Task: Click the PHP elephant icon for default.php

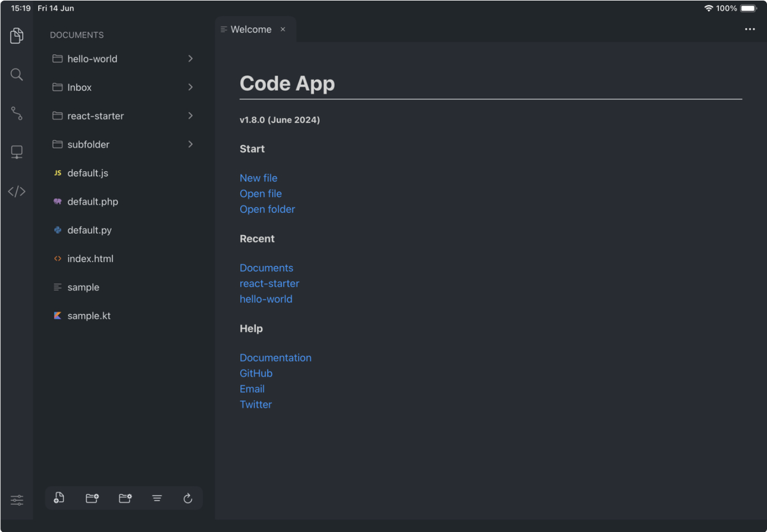Action: point(58,201)
